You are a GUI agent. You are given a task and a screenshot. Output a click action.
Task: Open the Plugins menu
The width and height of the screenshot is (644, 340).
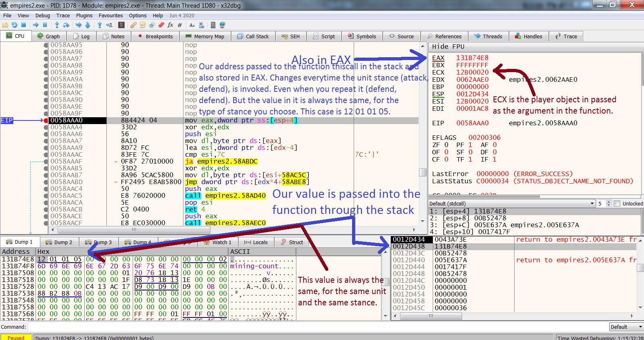[84, 16]
